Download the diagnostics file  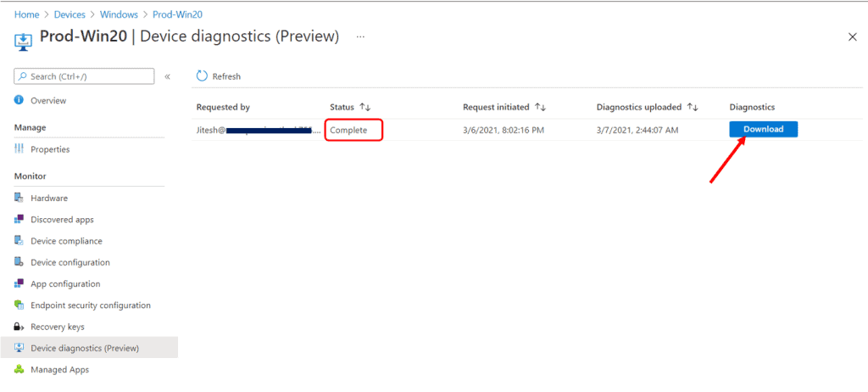pos(764,129)
